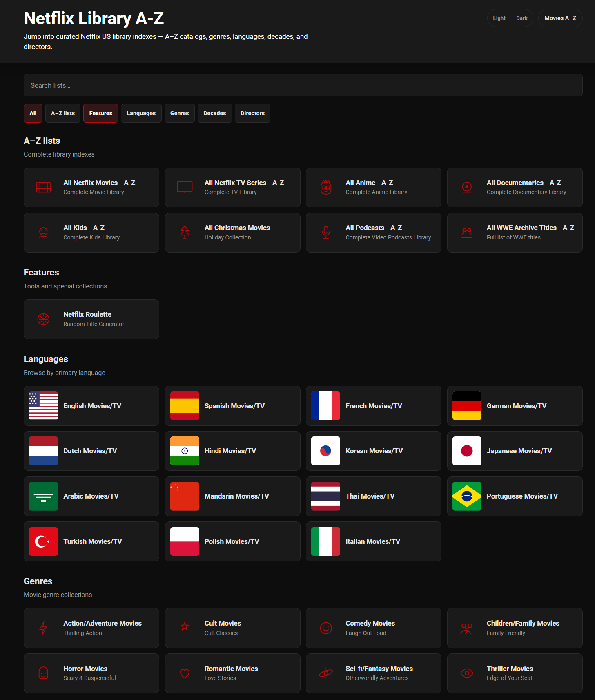Click the film icon for All Netflix Movies
Viewport: 595px width, 700px height.
click(x=43, y=188)
